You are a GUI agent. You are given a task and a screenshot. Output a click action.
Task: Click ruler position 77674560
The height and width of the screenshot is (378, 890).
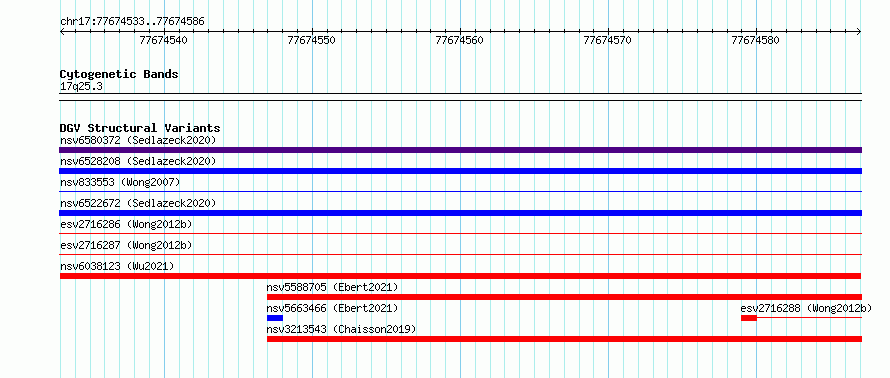(x=460, y=40)
